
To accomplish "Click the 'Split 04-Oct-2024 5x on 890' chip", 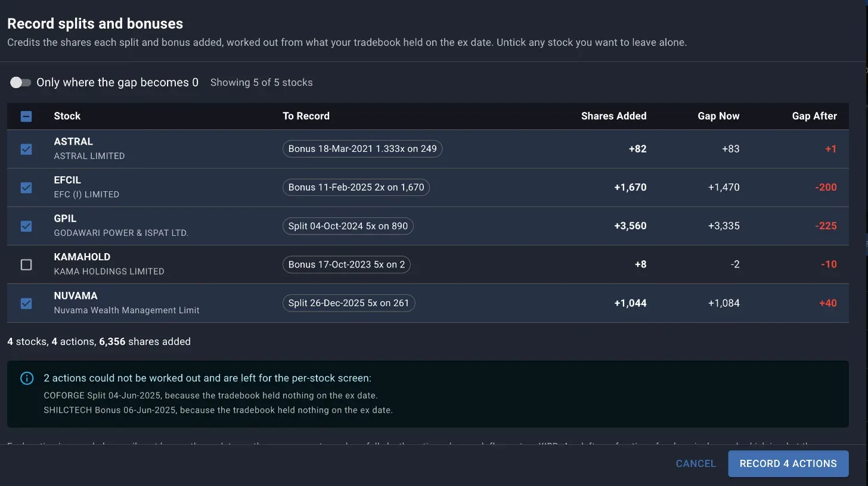I will (348, 226).
